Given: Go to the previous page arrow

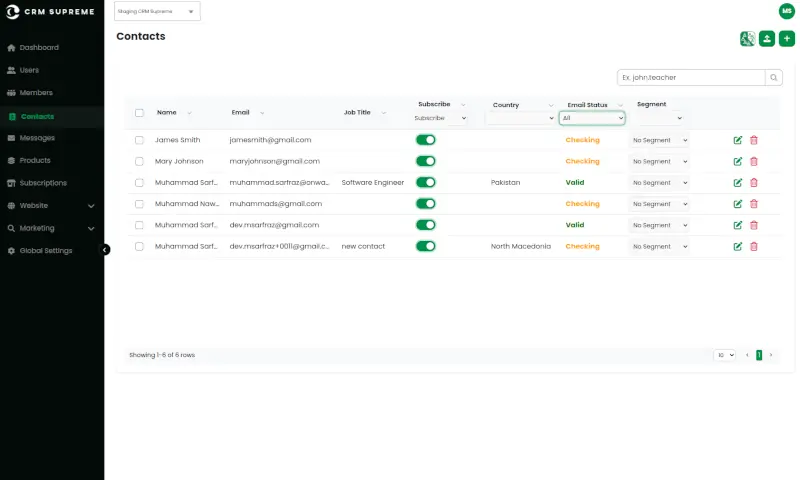Looking at the screenshot, I should click(x=747, y=355).
